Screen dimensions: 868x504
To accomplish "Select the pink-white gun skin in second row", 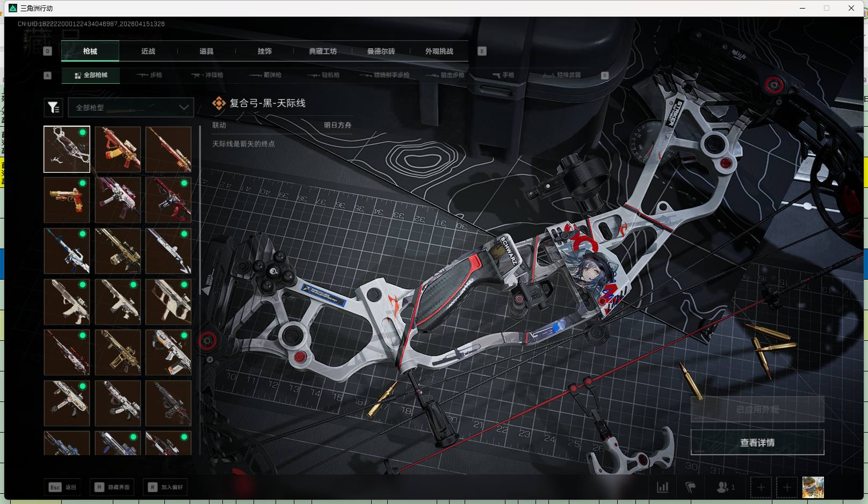I will [x=118, y=200].
